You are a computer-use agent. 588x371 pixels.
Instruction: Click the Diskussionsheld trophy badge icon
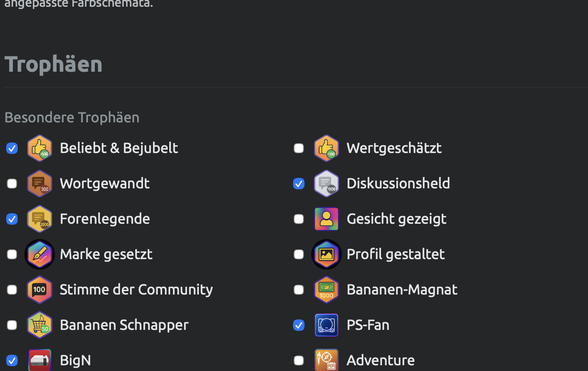coord(327,184)
